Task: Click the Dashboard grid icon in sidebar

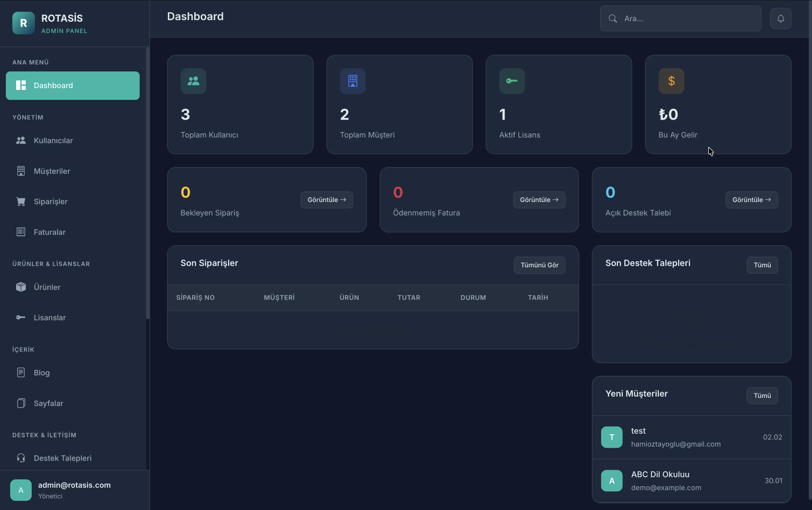Action: click(x=21, y=85)
